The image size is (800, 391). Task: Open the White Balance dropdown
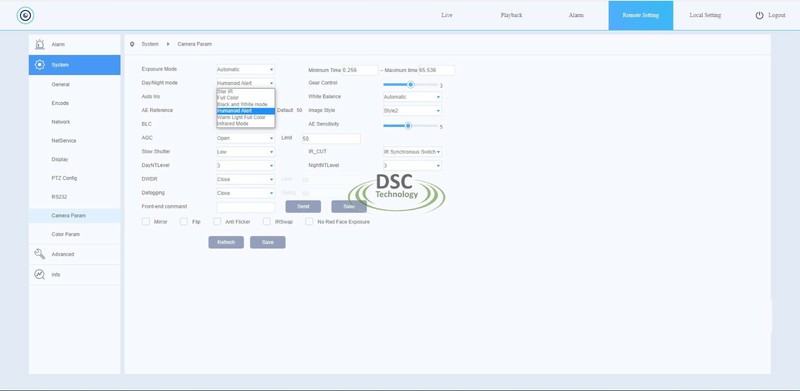click(412, 96)
